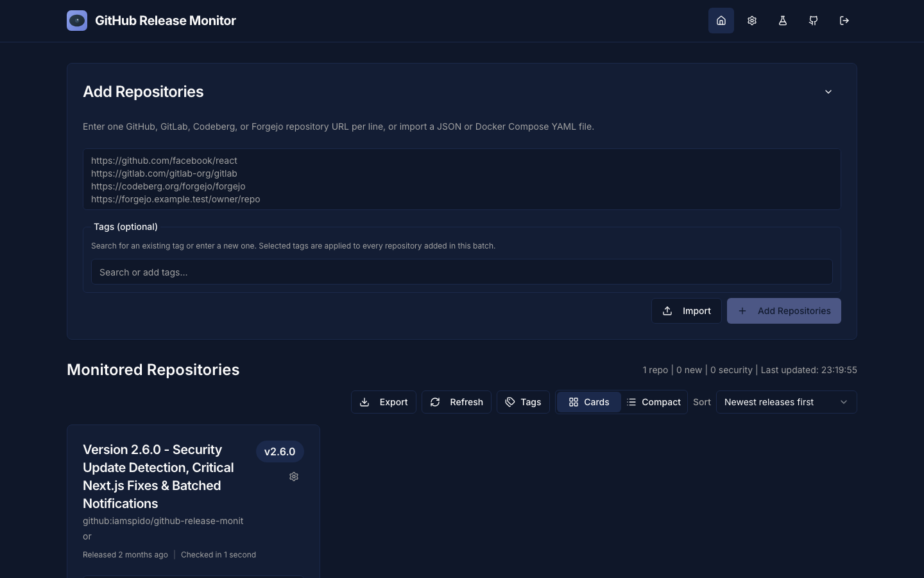Click the github:iamspido/github-release-monitor repo name
This screenshot has height=578, width=924.
163,529
